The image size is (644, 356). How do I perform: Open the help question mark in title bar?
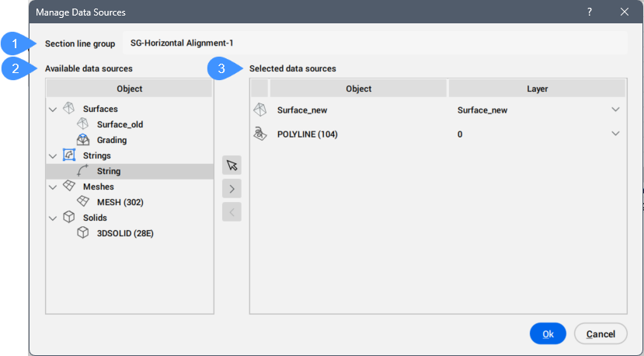(590, 12)
